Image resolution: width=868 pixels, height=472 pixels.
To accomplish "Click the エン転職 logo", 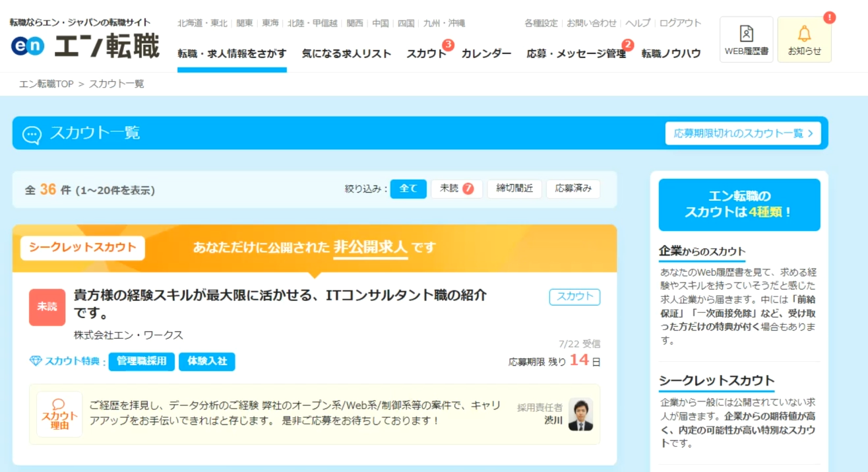I will (x=86, y=46).
